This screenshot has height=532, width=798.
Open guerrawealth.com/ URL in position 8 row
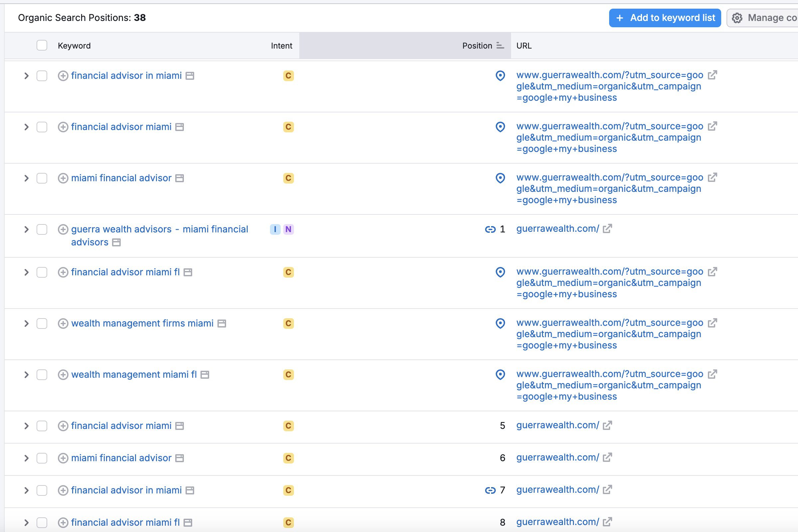click(x=558, y=522)
